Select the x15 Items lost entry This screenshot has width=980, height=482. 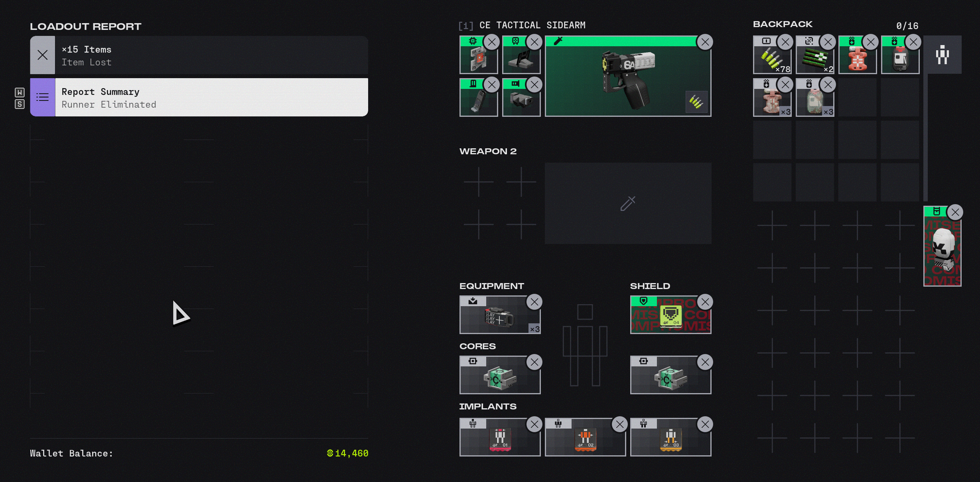(211, 55)
